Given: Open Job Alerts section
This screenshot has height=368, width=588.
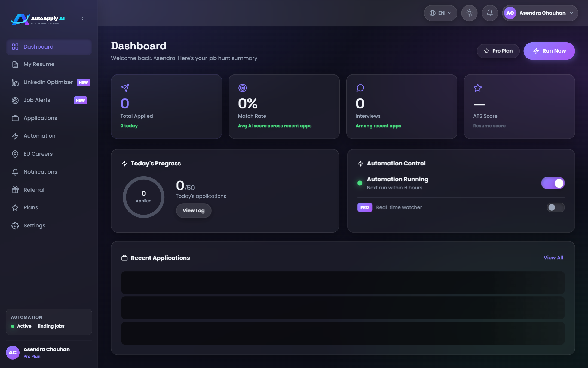Looking at the screenshot, I should [49, 100].
